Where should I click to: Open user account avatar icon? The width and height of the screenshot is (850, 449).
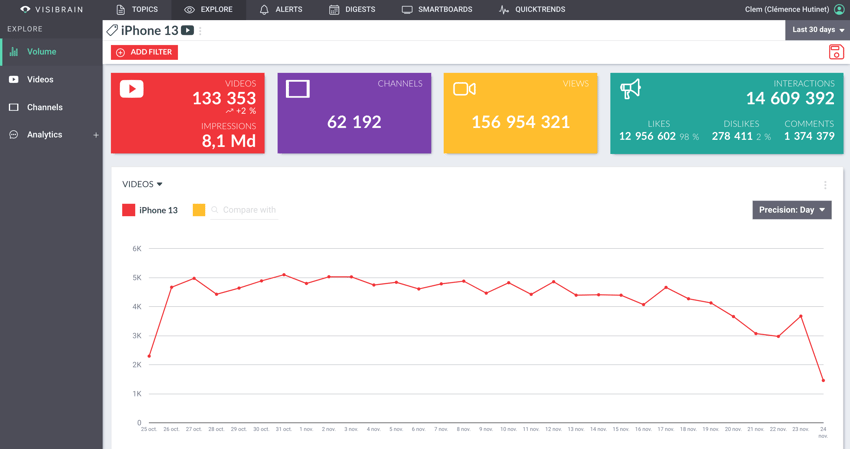tap(839, 9)
